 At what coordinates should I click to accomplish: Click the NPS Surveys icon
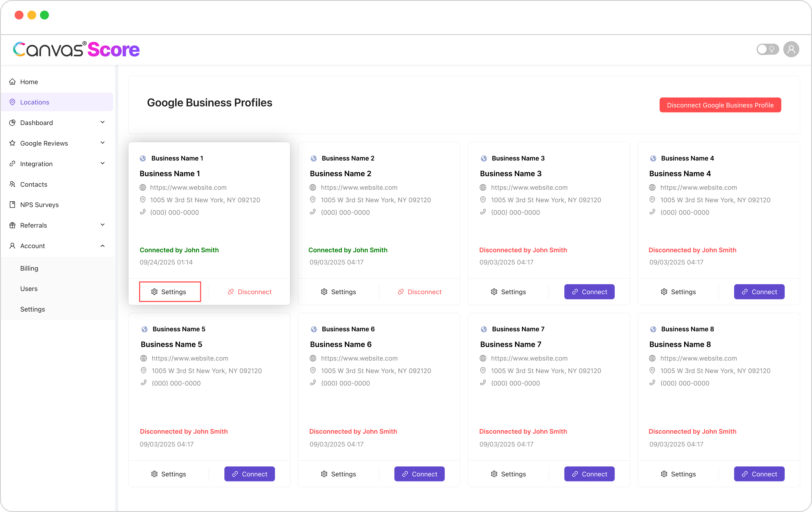pyautogui.click(x=12, y=205)
